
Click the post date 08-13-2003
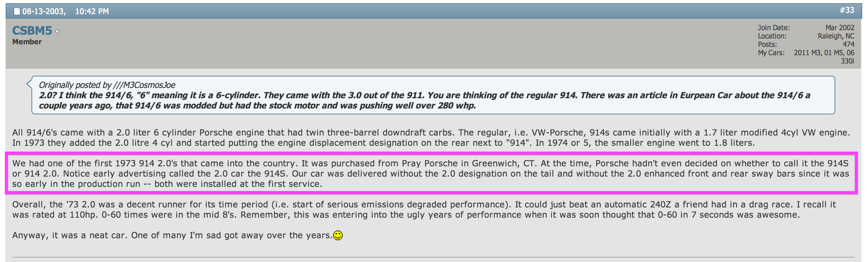click(x=43, y=12)
